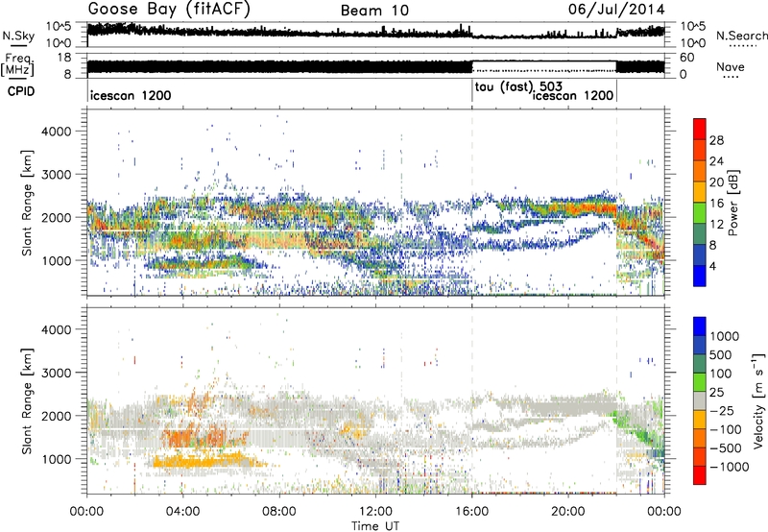Select the '-1000' tick on Velocity colorbar
Screen dimensions: 768x532
(729, 467)
